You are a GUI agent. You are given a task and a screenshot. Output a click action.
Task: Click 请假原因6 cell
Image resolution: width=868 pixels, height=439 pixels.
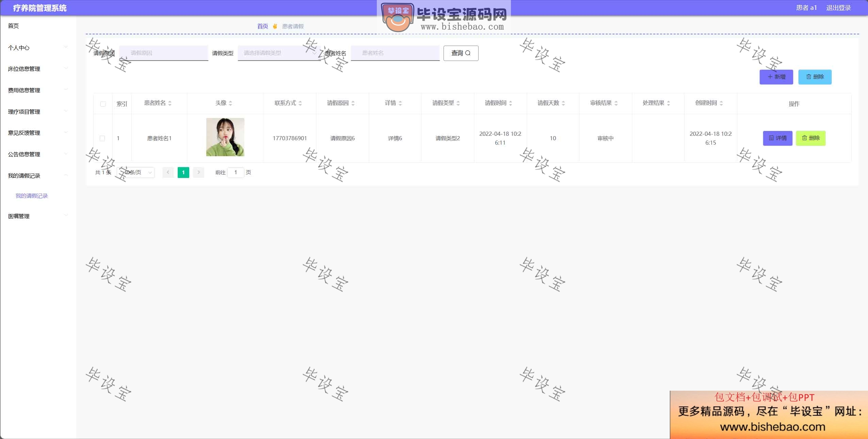pos(342,138)
